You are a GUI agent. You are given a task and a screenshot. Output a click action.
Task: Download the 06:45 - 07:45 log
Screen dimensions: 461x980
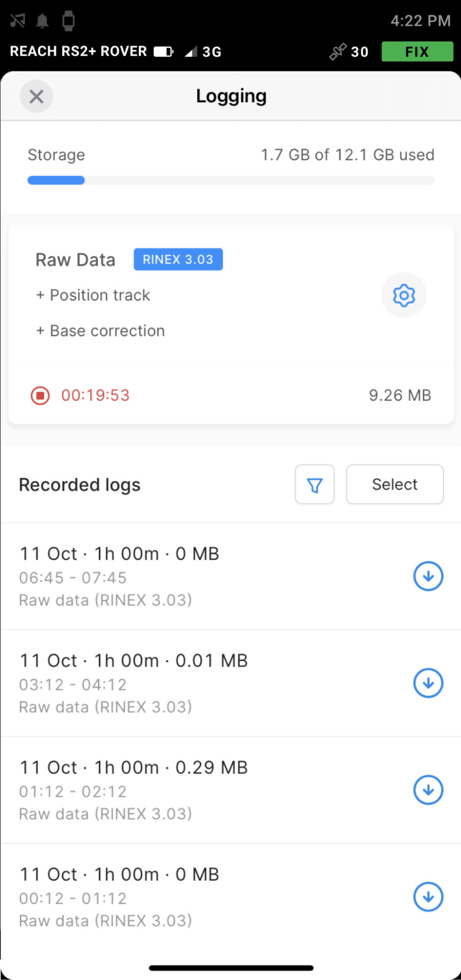click(x=428, y=576)
